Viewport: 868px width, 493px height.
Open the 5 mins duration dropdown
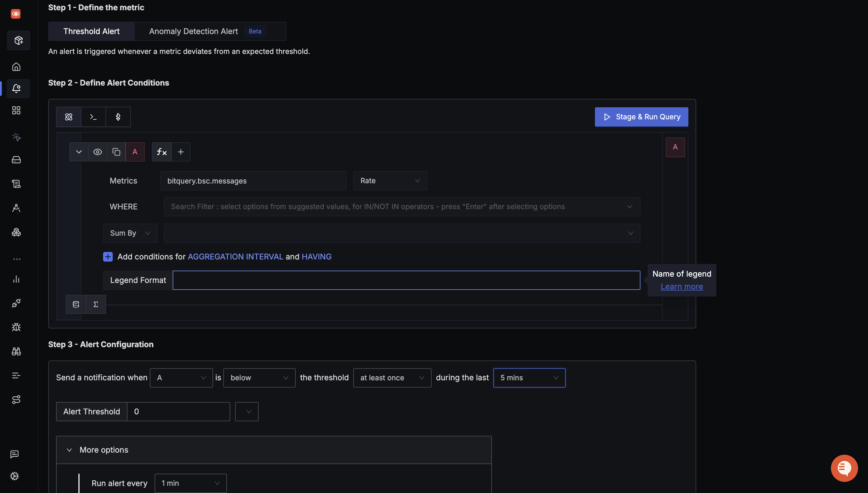pos(529,378)
